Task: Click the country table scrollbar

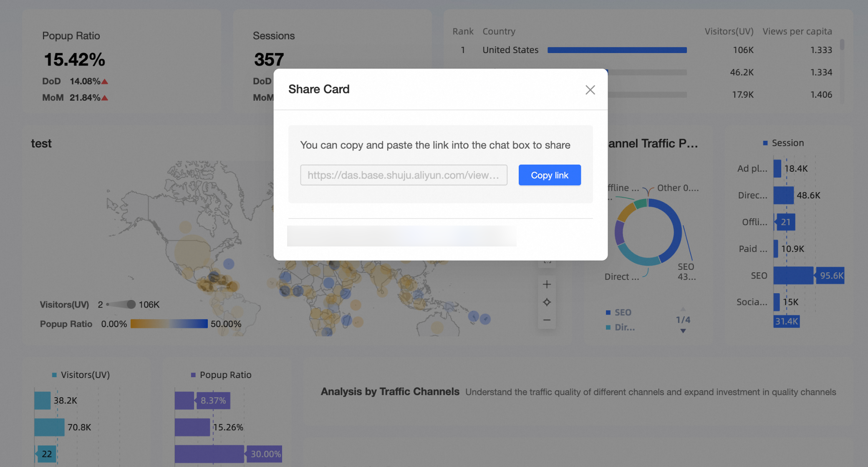Action: pos(842,45)
